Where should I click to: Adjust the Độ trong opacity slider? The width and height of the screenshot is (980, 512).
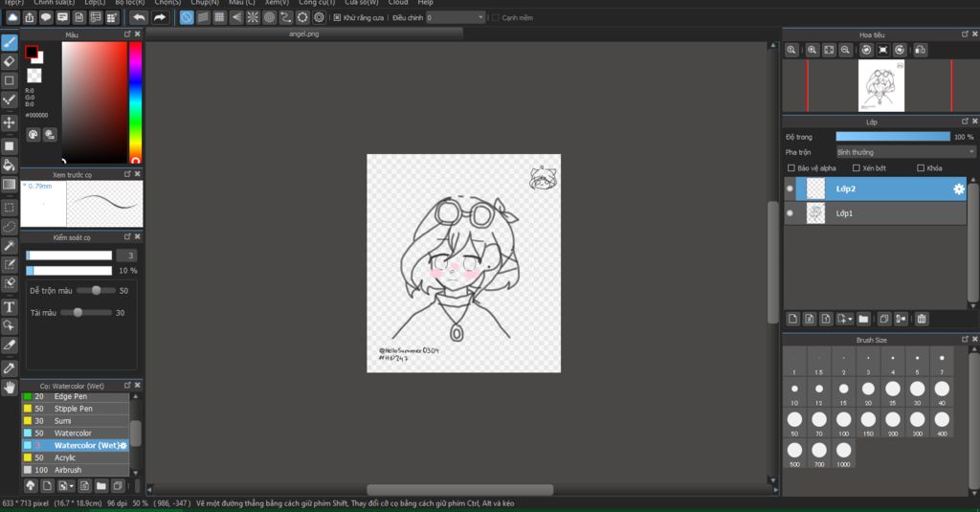coord(893,136)
